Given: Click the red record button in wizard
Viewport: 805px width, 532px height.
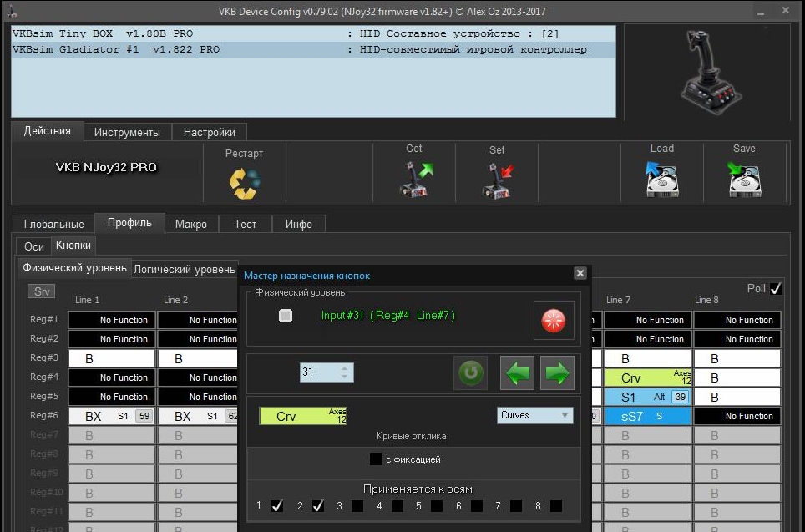Looking at the screenshot, I should (554, 321).
